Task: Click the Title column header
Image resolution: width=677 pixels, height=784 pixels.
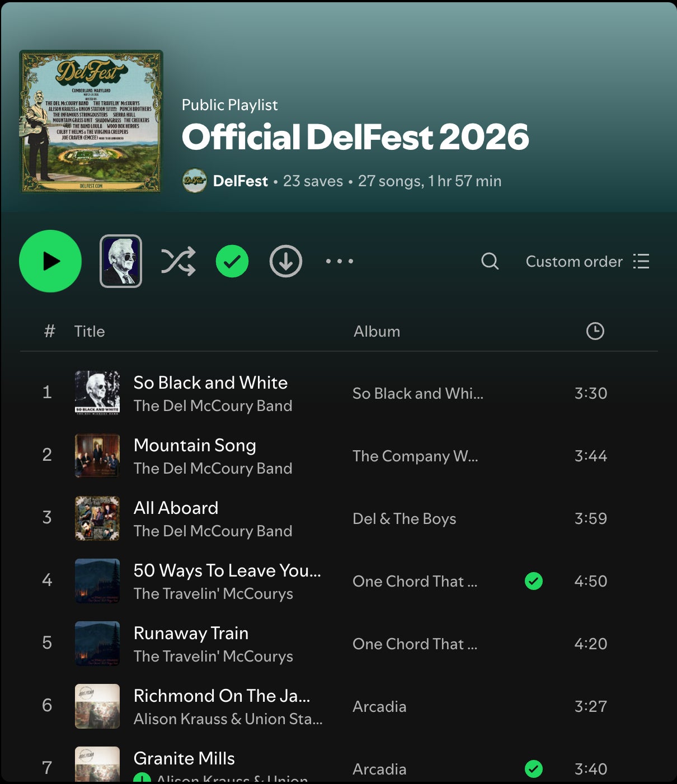Action: pos(90,331)
